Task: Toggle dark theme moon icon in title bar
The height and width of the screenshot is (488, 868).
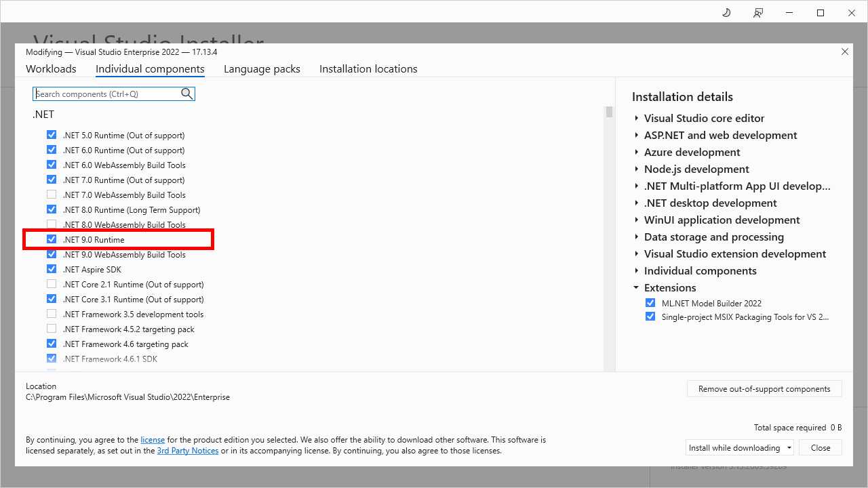Action: [726, 13]
